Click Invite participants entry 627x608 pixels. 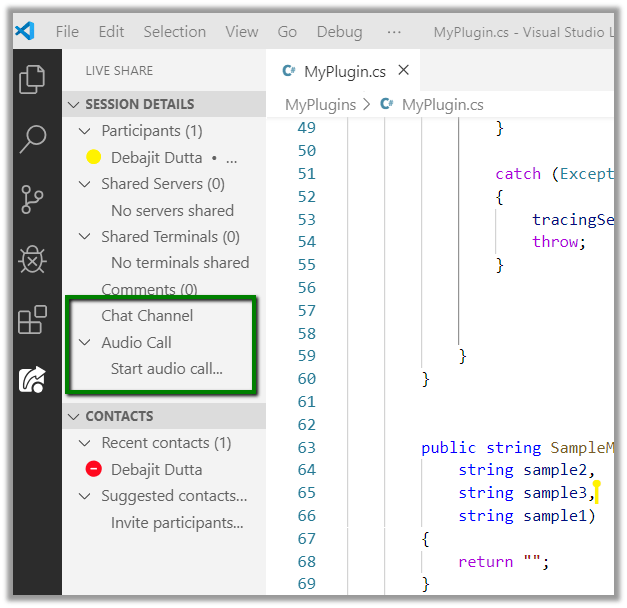(x=177, y=522)
